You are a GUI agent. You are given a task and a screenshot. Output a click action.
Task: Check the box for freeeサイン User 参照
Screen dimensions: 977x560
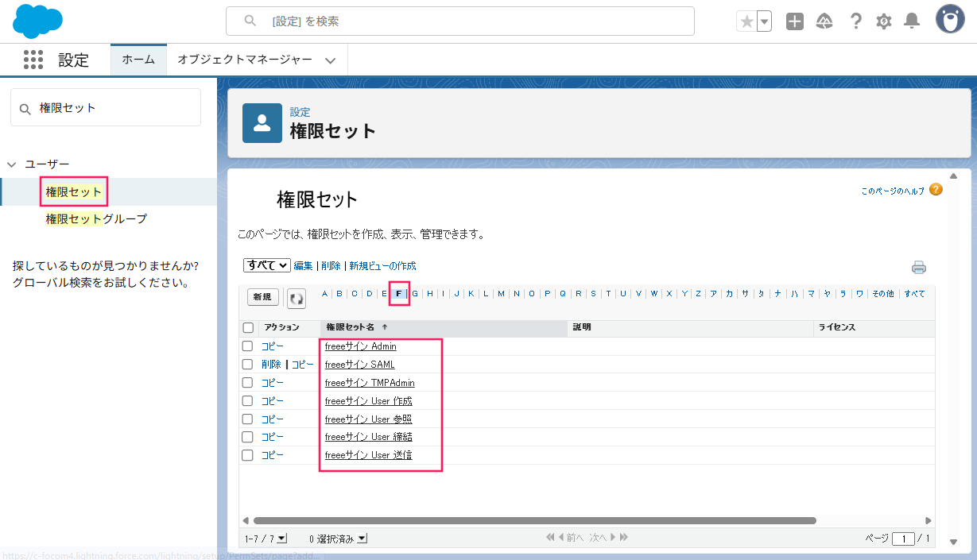coord(247,419)
